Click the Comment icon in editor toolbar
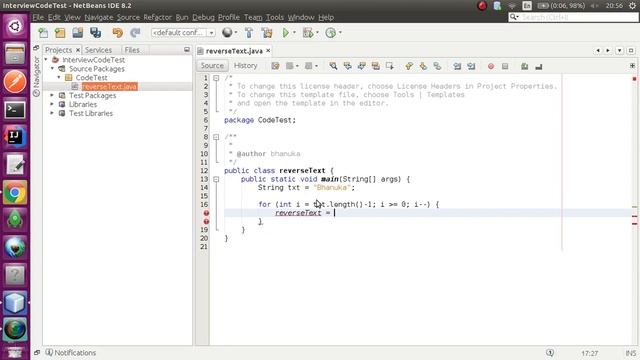Viewport: 640px width, 360px height. coord(524,66)
